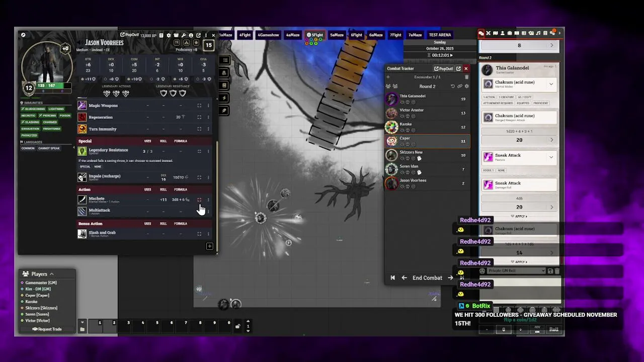Click End Combat in the tracker
644x362 pixels.
[427, 278]
